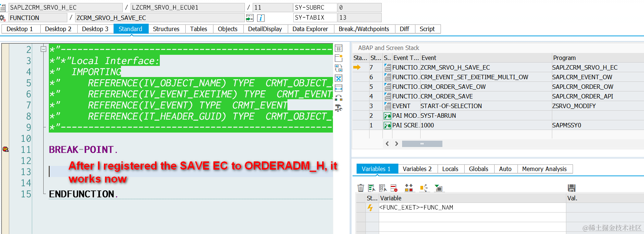This screenshot has width=644, height=234.
Task: Click the LZCRM_SRVO_H_ECU01 include field
Action: tap(188, 7)
